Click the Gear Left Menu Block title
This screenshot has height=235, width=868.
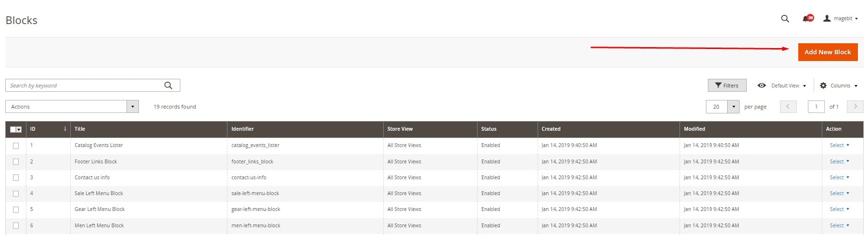click(x=100, y=209)
